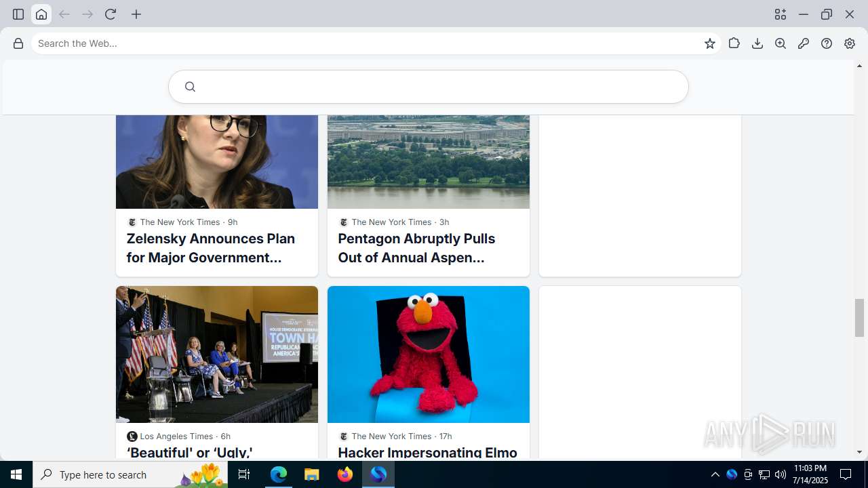Click New York Times source on Pentagon card

point(391,222)
